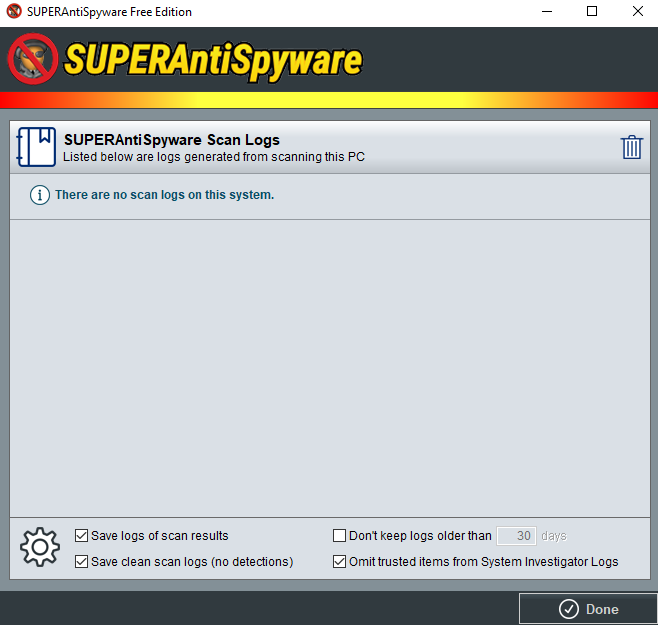Click the gear settings icon

click(x=40, y=547)
